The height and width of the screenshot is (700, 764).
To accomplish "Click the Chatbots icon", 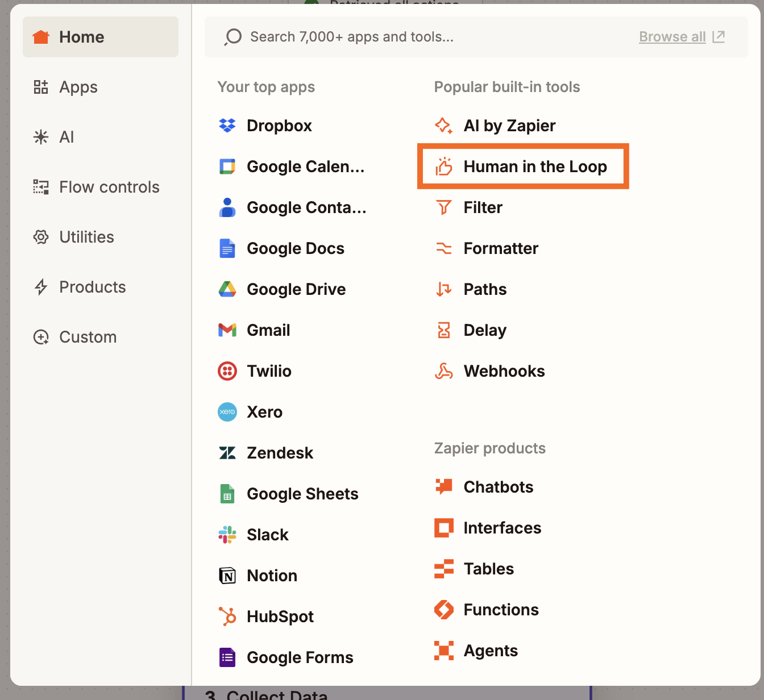I will [x=444, y=487].
